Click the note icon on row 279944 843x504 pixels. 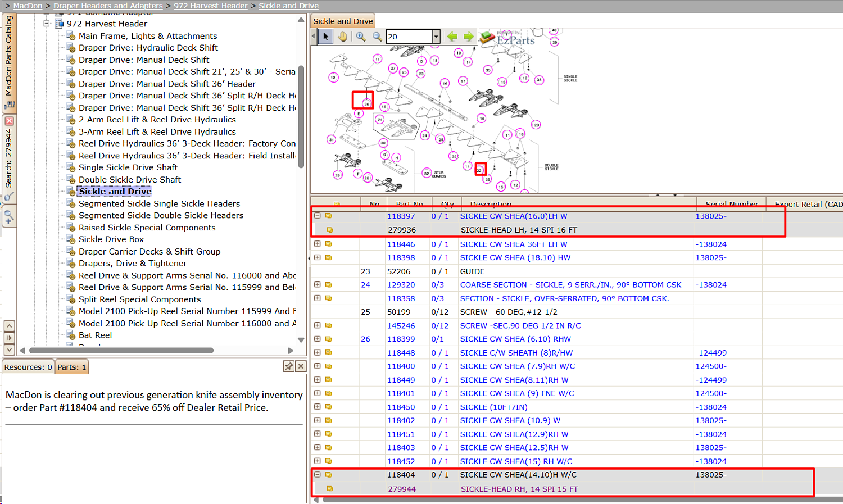pyautogui.click(x=330, y=489)
